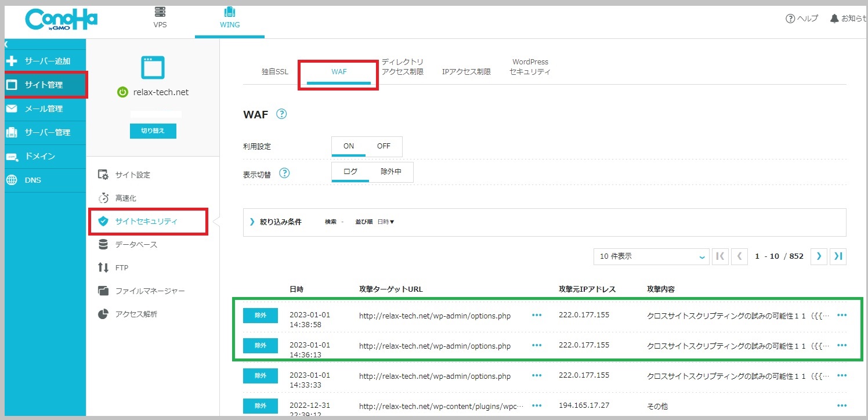Switch to WordPressセキュリティ tab
Screen dimensions: 868x420
pyautogui.click(x=530, y=67)
